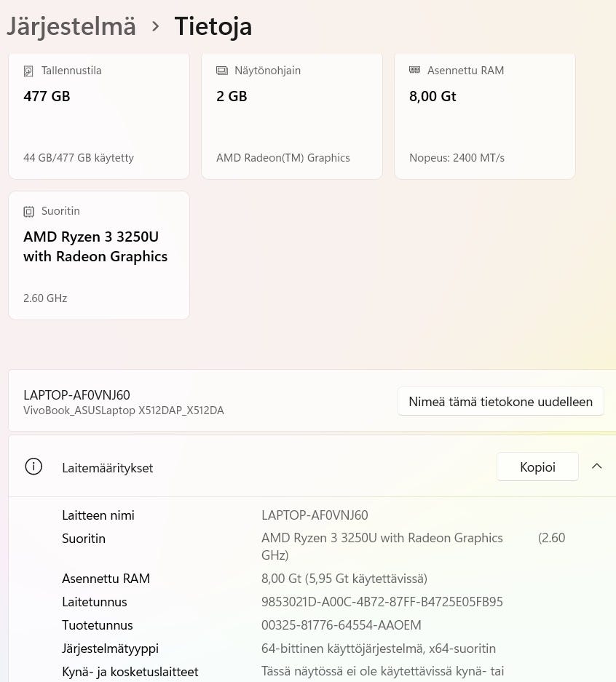Click the Laitemääritykset header label
This screenshot has height=682, width=616.
[108, 468]
